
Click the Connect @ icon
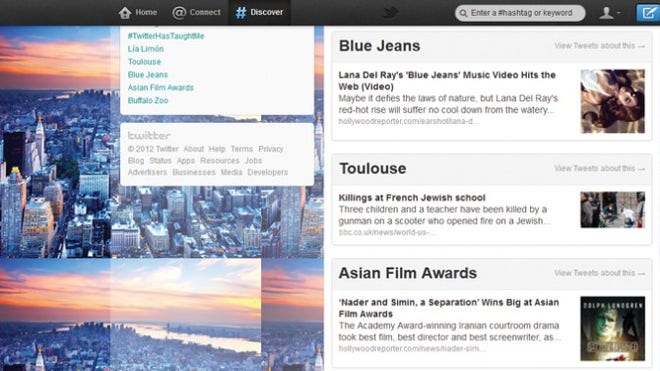pos(179,13)
